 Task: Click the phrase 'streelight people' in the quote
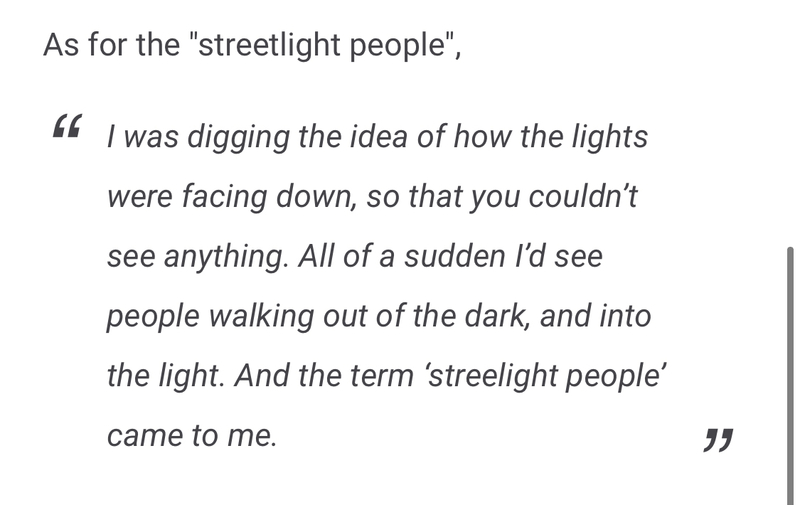(x=544, y=376)
